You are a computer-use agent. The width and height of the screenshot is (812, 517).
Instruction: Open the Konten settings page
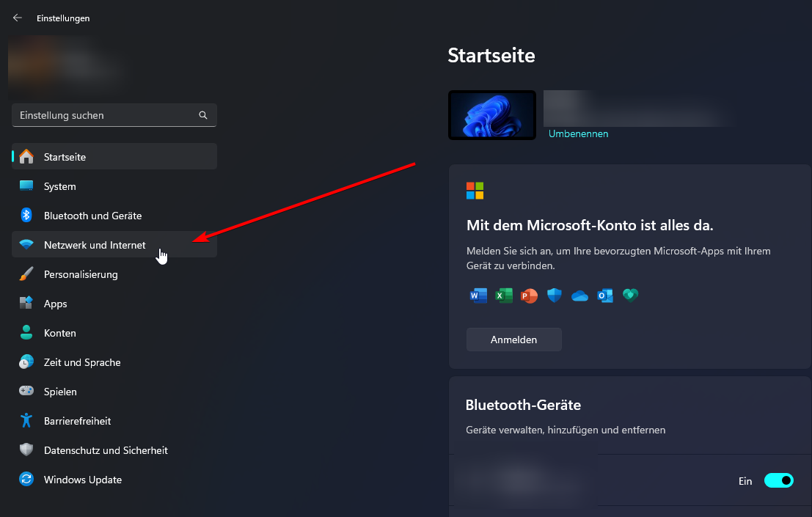(59, 333)
